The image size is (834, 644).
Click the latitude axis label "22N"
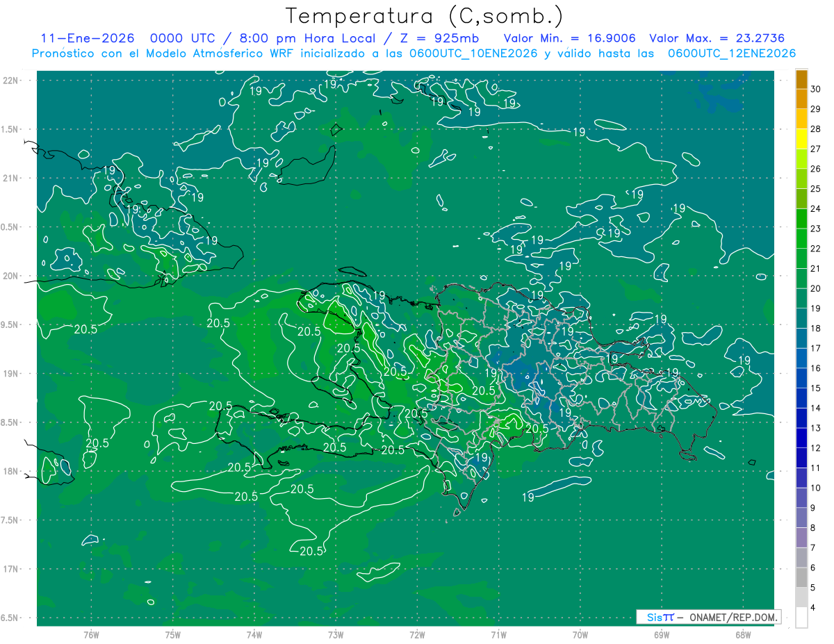[12, 80]
